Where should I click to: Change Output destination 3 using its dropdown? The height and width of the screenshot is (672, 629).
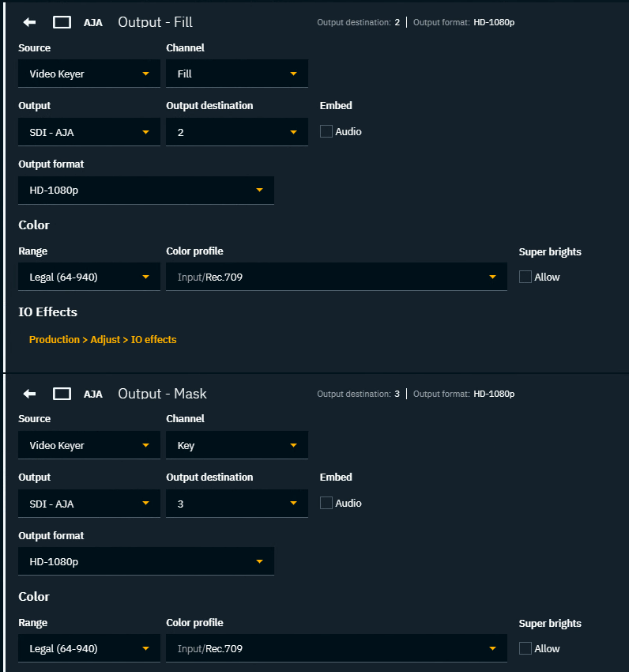[236, 503]
